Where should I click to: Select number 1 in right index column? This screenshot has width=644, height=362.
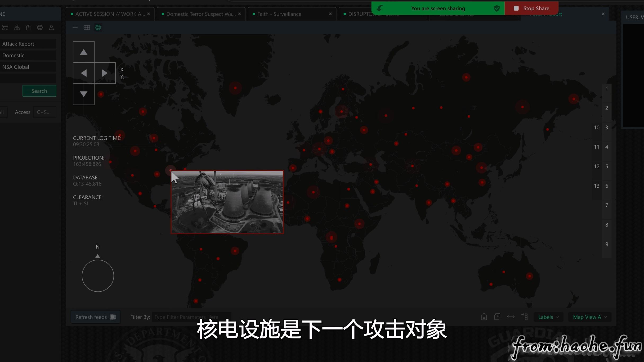(607, 89)
